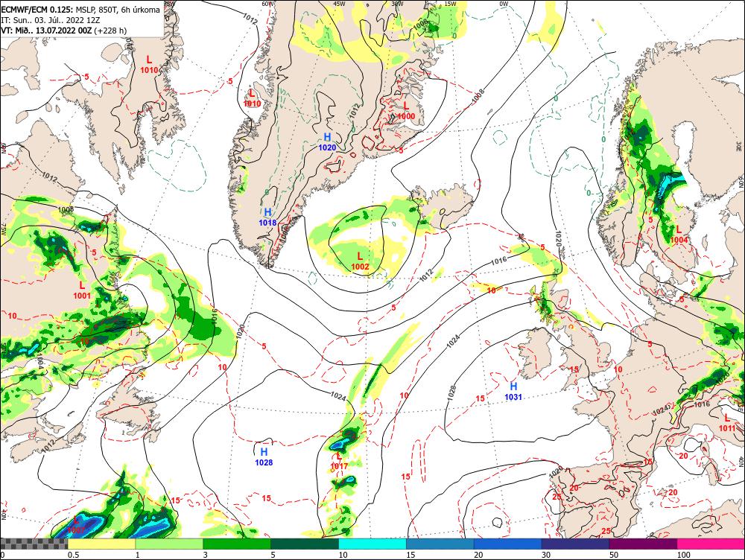Image resolution: width=745 pixels, height=560 pixels.
Task: Click the low pressure marker L 1011
Action: point(727,423)
